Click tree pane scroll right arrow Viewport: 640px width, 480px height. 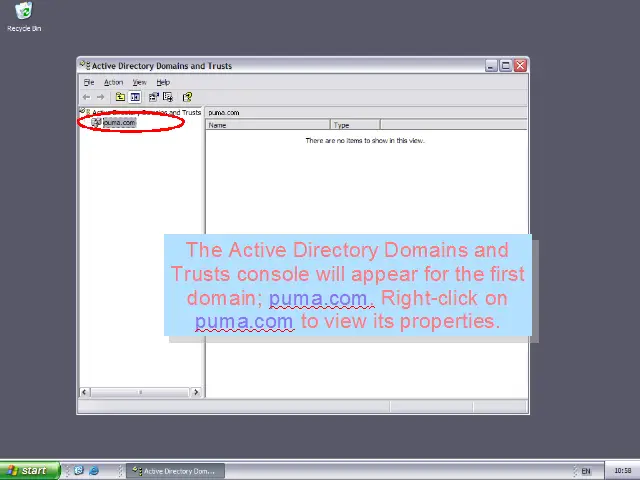(x=196, y=392)
